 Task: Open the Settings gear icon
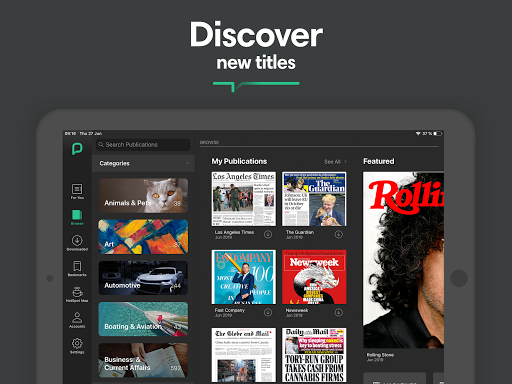77,346
